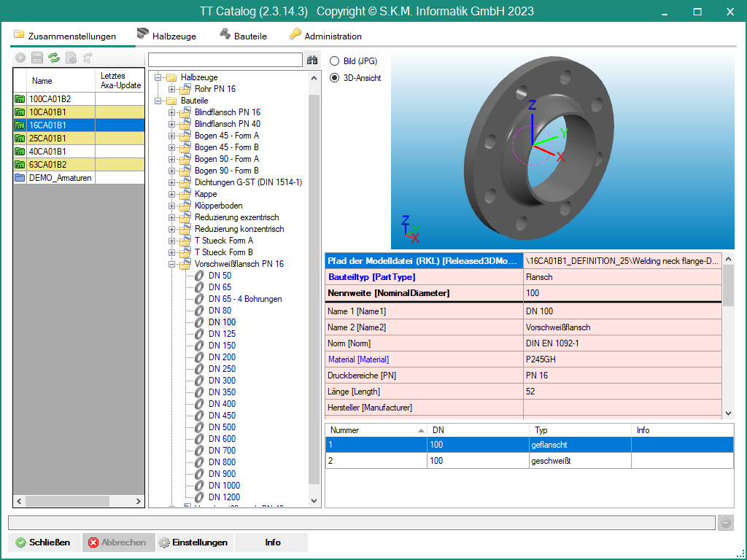Screen dimensions: 747x560
Task: Click the rename 'ag' arrow toolbar icon
Action: pyautogui.click(x=88, y=58)
